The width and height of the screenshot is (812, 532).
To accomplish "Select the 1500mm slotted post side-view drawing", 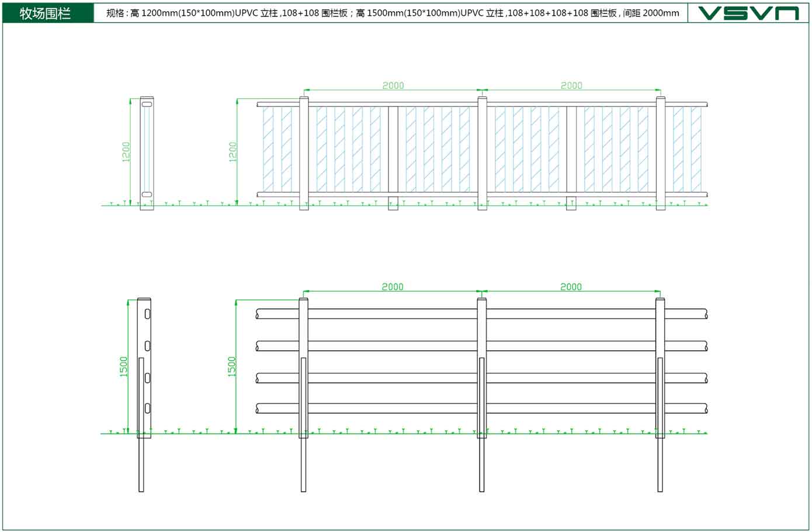I will (x=144, y=395).
